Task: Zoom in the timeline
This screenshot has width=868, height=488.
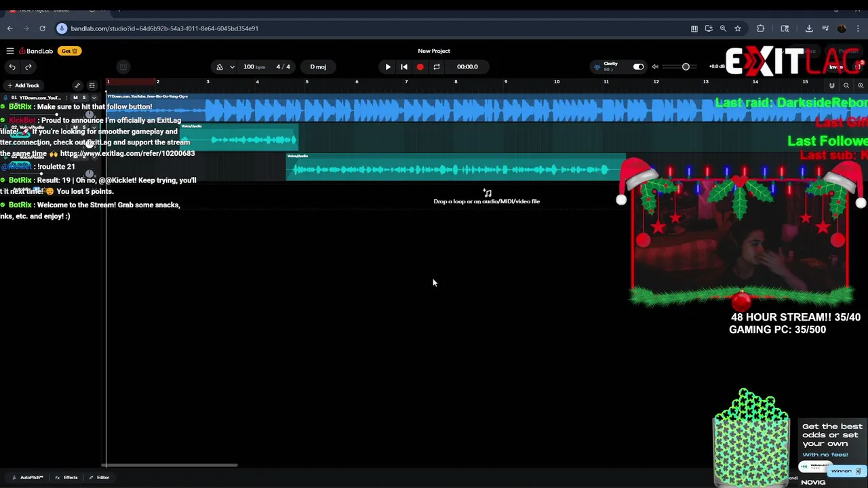Action: pos(861,85)
